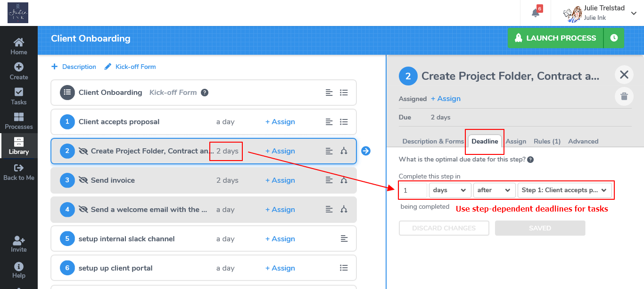
Task: Click Discard Changes button
Action: click(444, 228)
